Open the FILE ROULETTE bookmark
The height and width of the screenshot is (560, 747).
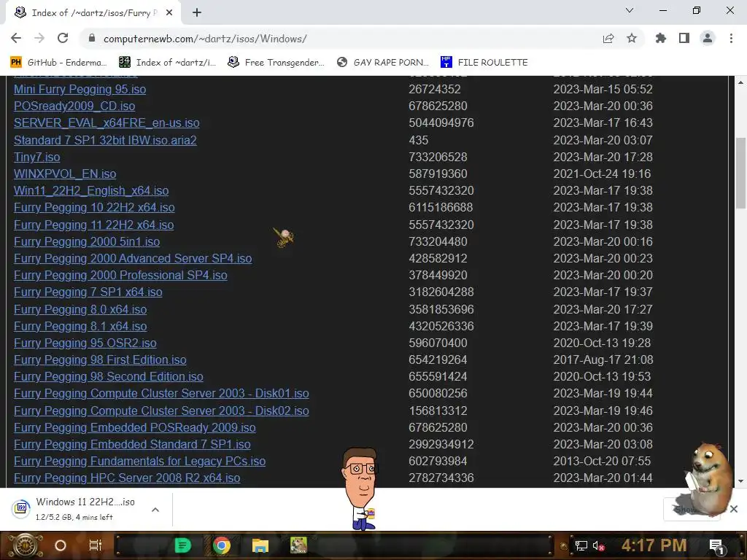point(484,63)
